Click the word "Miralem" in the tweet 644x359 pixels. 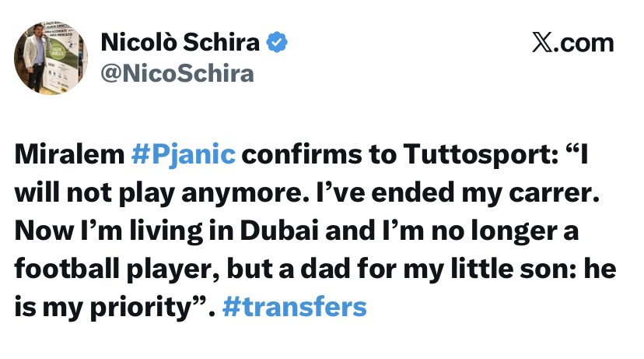coord(68,154)
